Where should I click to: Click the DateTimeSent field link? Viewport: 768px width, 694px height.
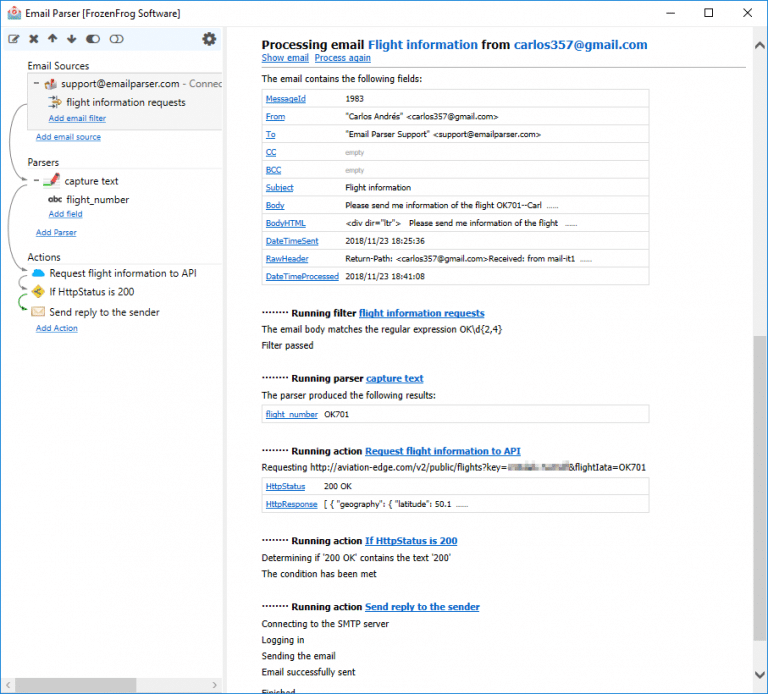tap(292, 241)
